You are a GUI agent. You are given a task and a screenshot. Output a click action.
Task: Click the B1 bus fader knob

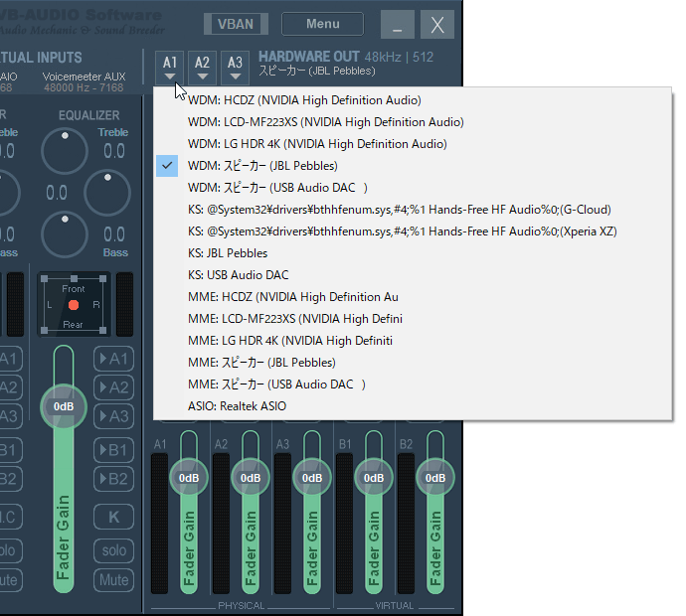(374, 478)
